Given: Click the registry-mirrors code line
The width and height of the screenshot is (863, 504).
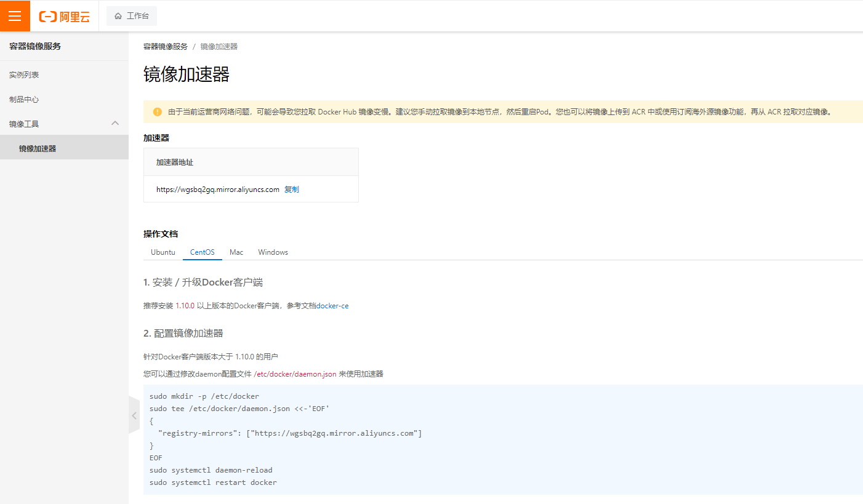Looking at the screenshot, I should (x=290, y=433).
